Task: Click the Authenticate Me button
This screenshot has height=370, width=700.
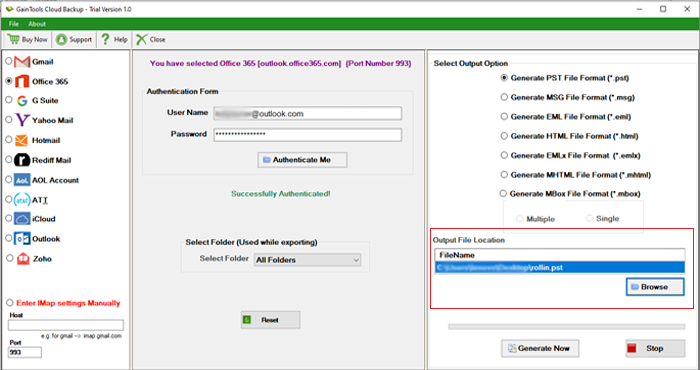Action: pyautogui.click(x=302, y=160)
